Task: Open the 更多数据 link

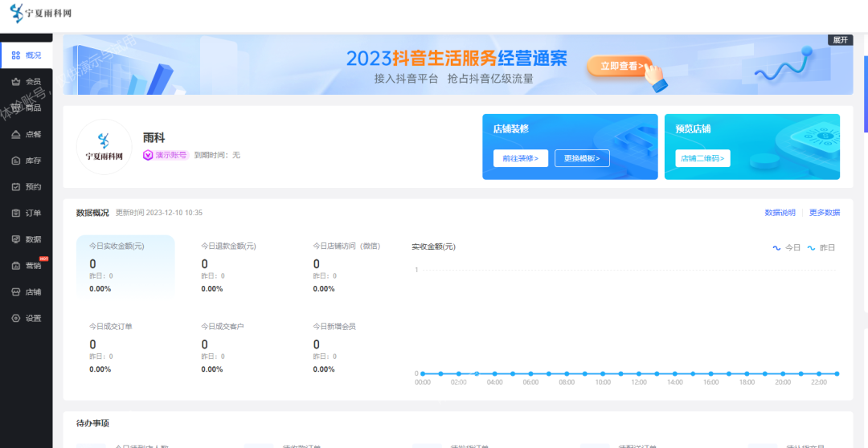Action: pyautogui.click(x=825, y=213)
